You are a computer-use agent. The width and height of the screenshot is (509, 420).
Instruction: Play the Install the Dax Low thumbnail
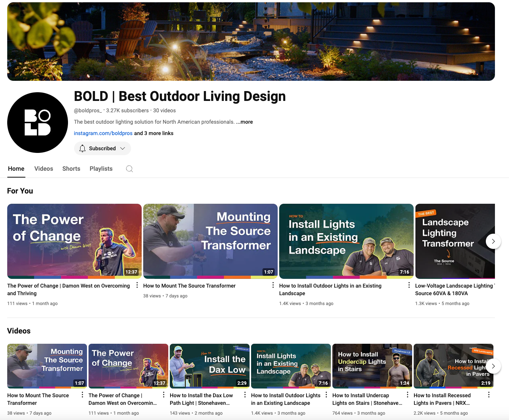209,366
